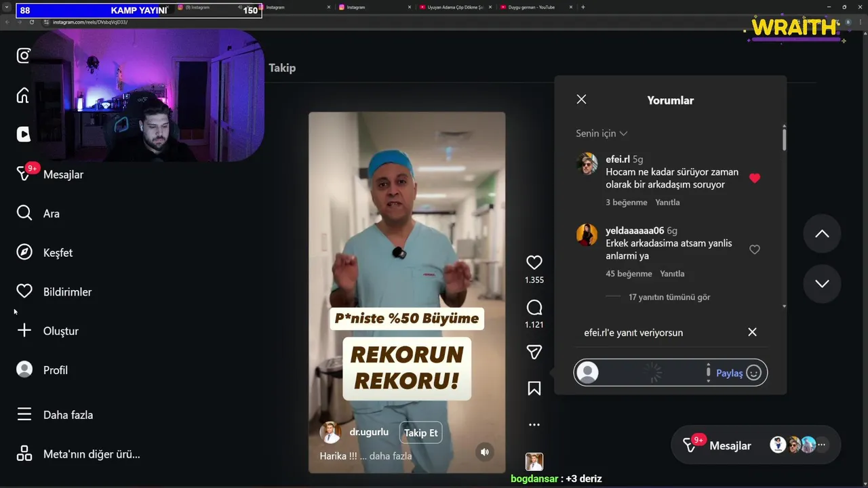Click Yanıtla under yeldaaaaaa06 comment

click(672, 274)
